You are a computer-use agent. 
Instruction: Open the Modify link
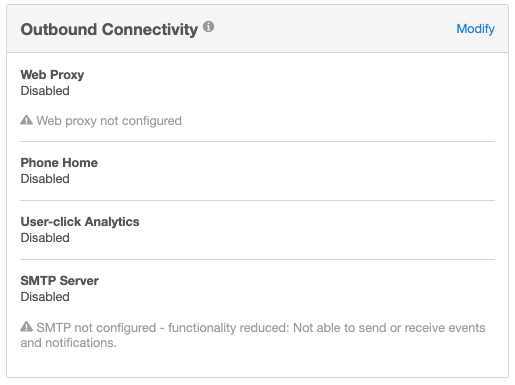[x=475, y=29]
